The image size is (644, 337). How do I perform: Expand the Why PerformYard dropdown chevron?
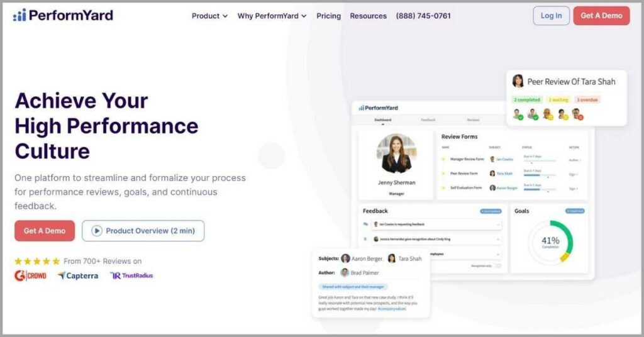pyautogui.click(x=304, y=16)
